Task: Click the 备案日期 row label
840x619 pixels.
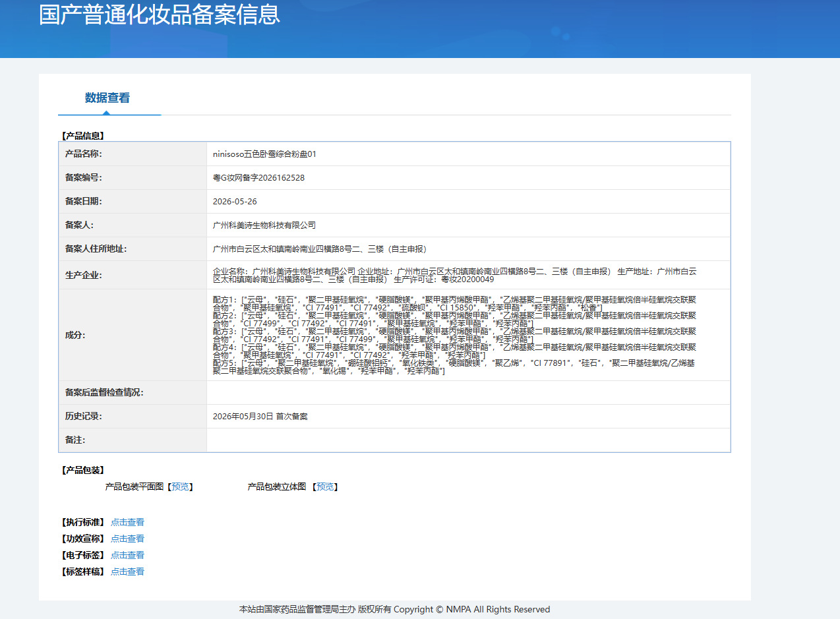Action: [84, 201]
